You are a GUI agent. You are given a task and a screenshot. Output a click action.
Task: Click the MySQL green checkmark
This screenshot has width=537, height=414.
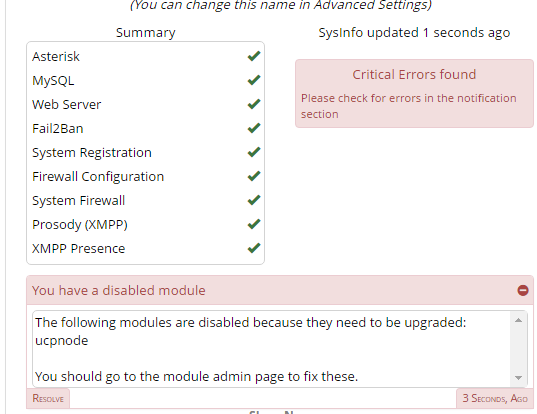pos(254,80)
